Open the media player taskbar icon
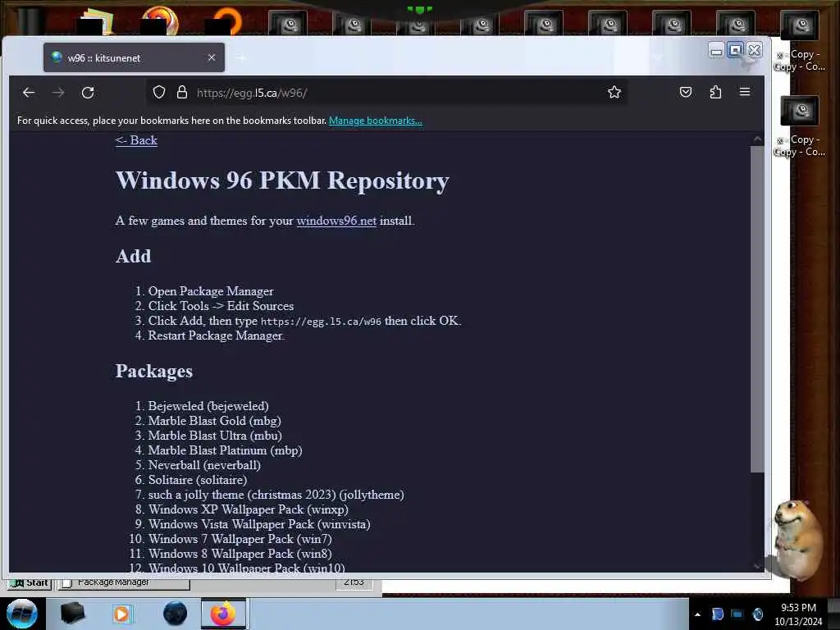The image size is (840, 630). click(x=121, y=614)
